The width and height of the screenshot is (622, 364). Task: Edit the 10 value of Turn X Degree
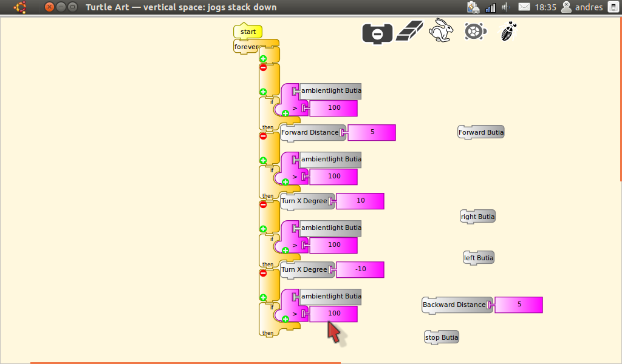point(361,201)
